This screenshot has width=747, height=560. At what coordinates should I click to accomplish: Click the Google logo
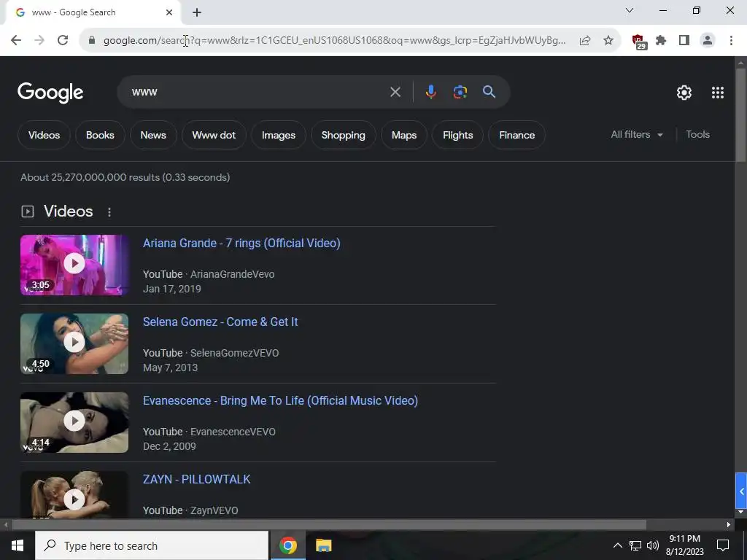[x=50, y=93]
